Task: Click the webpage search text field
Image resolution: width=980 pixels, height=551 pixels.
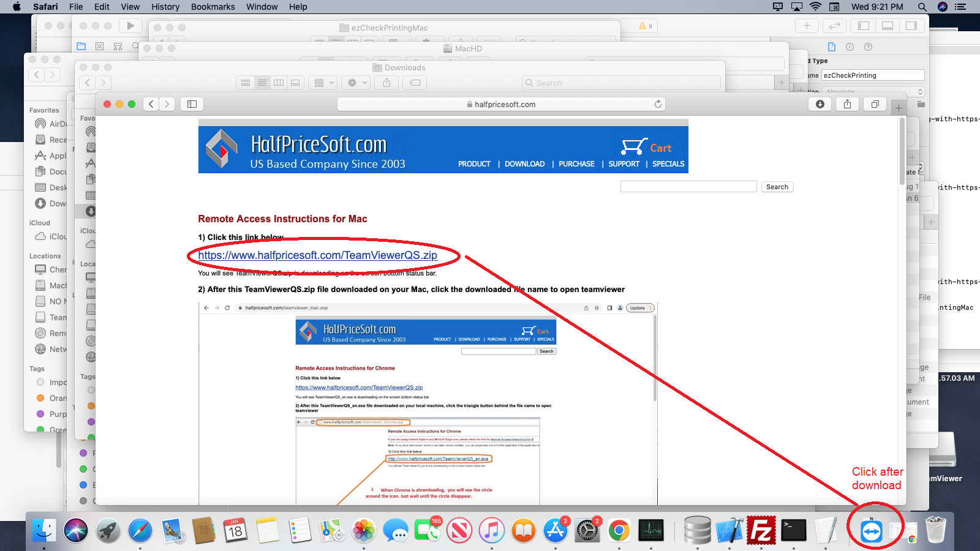Action: 688,187
